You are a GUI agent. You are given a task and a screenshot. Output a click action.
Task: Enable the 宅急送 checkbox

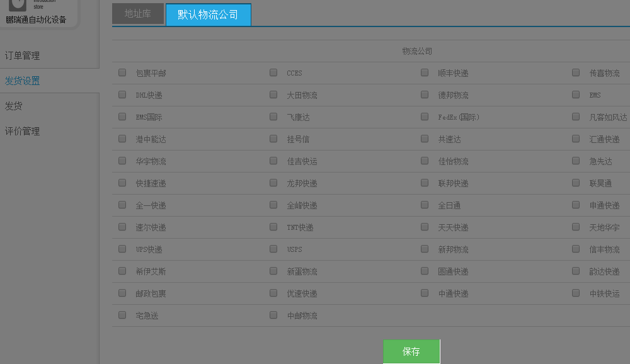coord(122,316)
